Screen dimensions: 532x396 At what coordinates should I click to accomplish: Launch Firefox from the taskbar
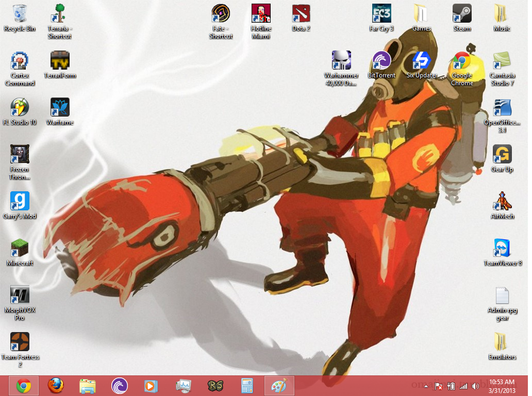click(56, 386)
